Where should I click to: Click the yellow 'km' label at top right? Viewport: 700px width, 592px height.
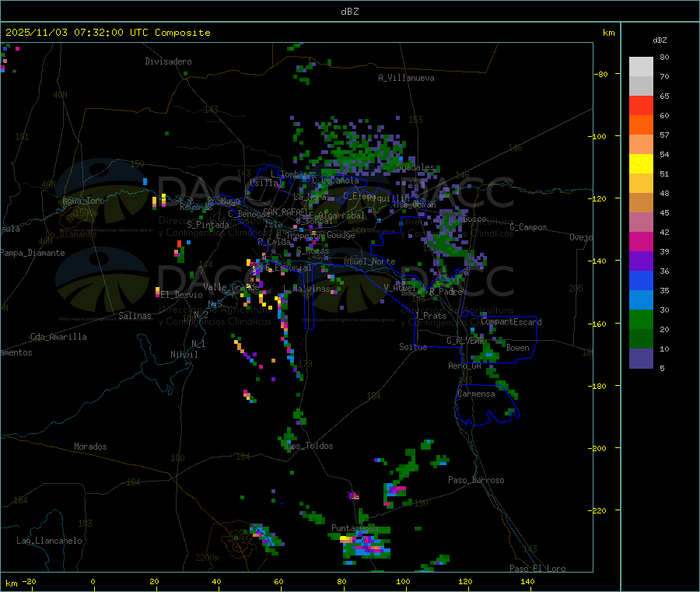click(x=608, y=33)
